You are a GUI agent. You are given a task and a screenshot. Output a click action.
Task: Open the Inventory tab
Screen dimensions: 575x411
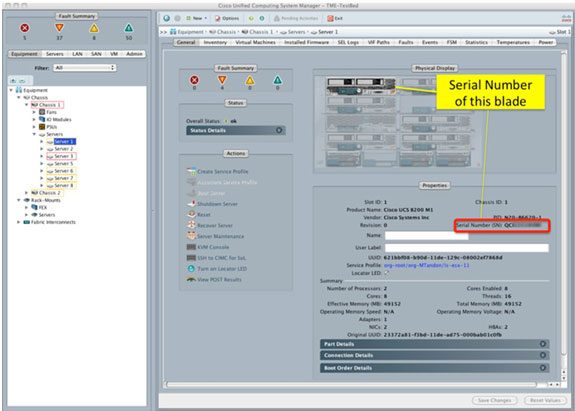coord(215,43)
